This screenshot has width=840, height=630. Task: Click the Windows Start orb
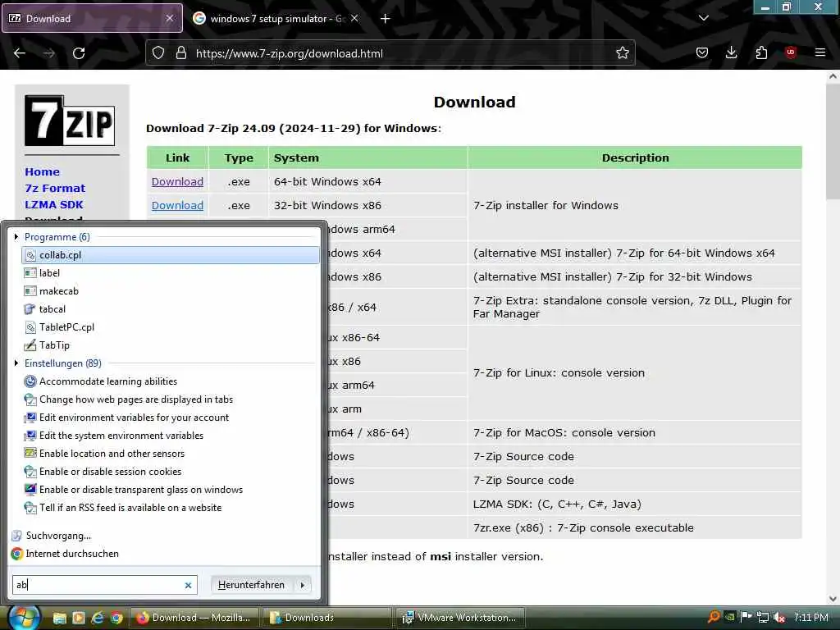[x=24, y=618]
